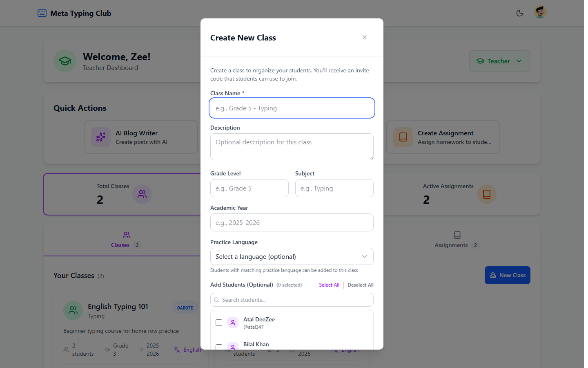588x368 pixels.
Task: Open the Teacher role dropdown
Action: (499, 61)
